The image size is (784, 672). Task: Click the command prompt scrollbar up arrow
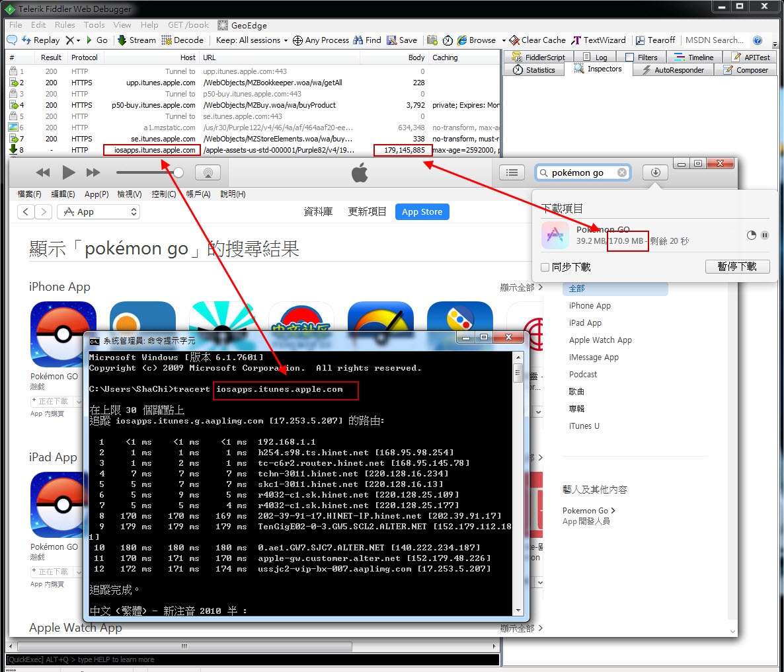coord(518,357)
